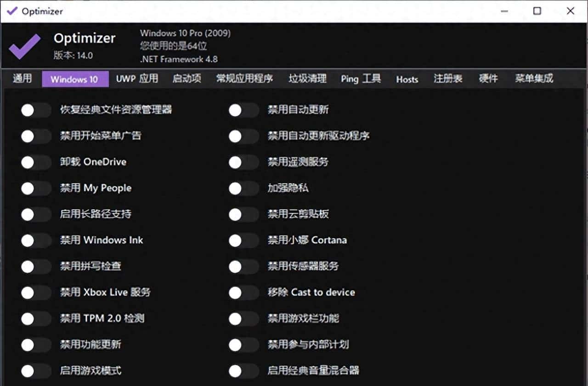Viewport: 588px width, 386px height.
Task: Toggle 移除 Cast to device
Action: coord(243,292)
